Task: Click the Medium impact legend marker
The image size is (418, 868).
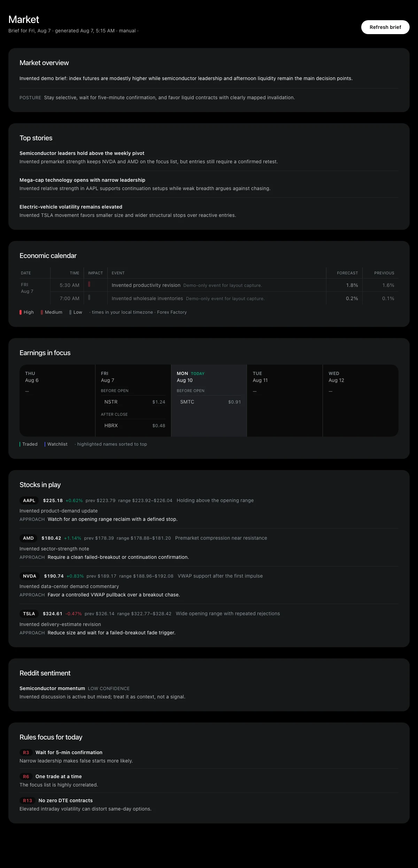Action: (42, 312)
